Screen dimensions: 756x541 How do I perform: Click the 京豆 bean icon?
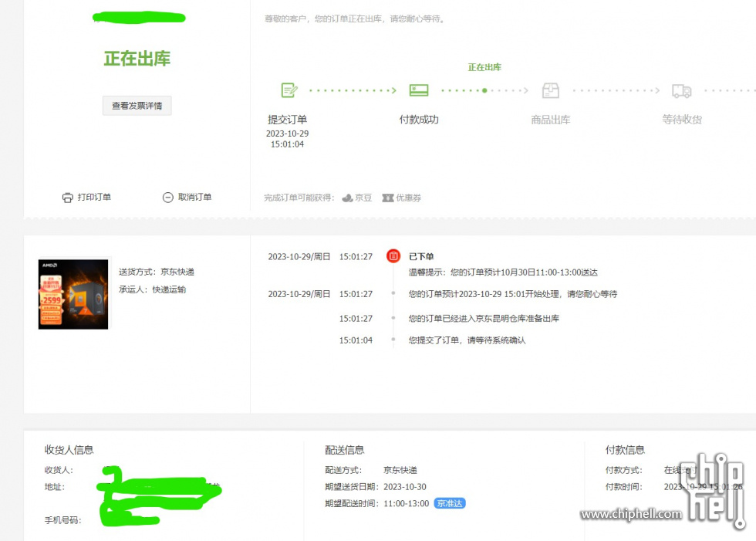pos(347,198)
